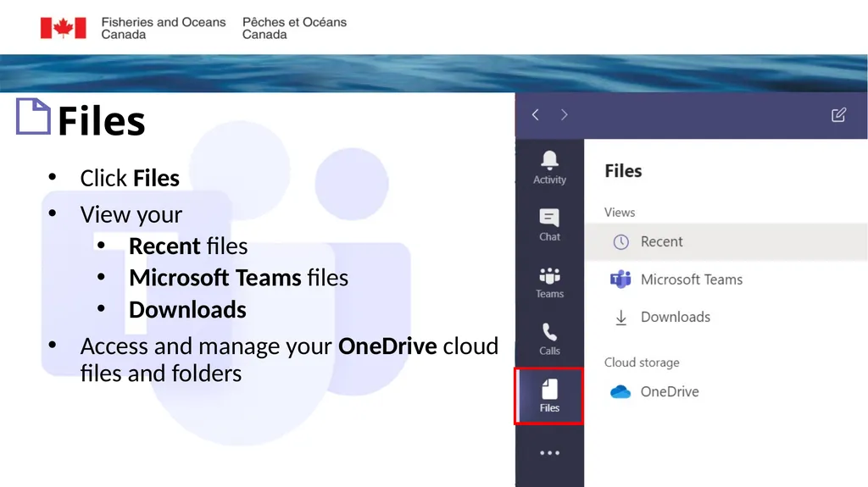Click the document icon beside slide title
868x487 pixels.
[33, 116]
